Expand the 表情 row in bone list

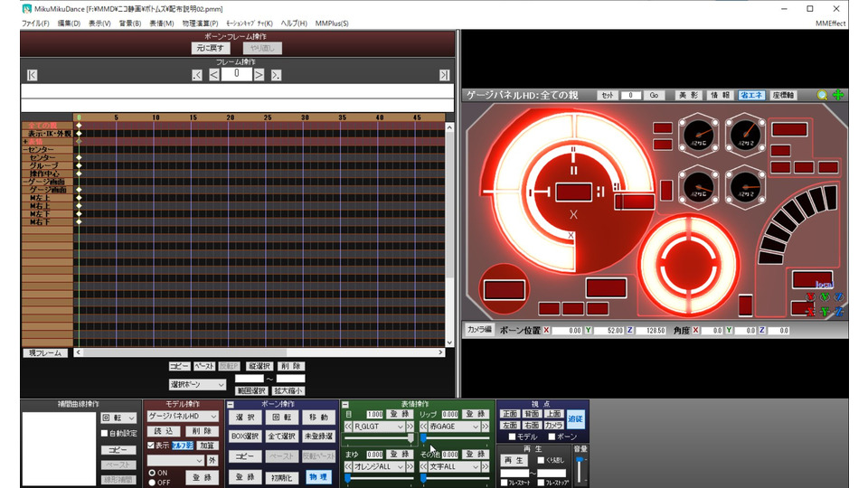(x=25, y=142)
